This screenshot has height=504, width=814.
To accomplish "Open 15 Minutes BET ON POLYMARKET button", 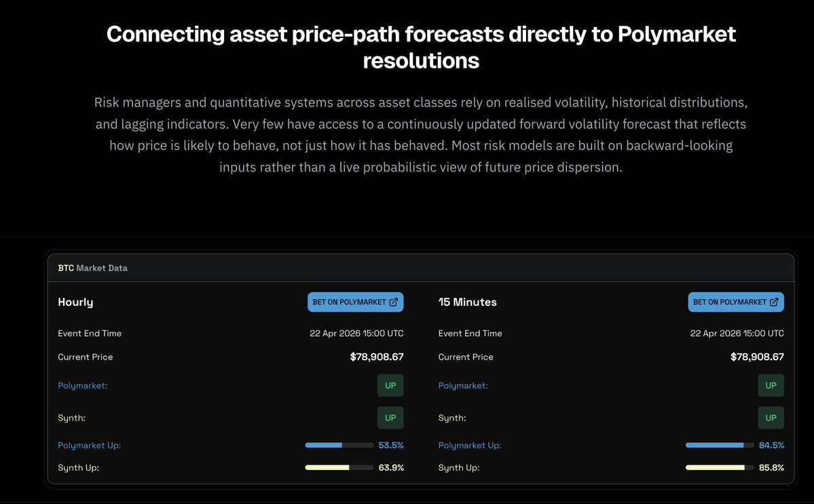I will (736, 303).
